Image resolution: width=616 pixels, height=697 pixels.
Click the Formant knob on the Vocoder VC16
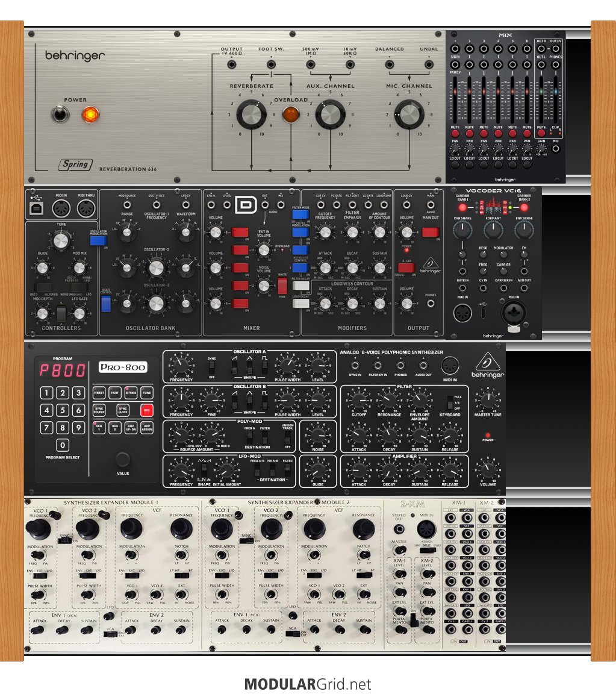(493, 230)
